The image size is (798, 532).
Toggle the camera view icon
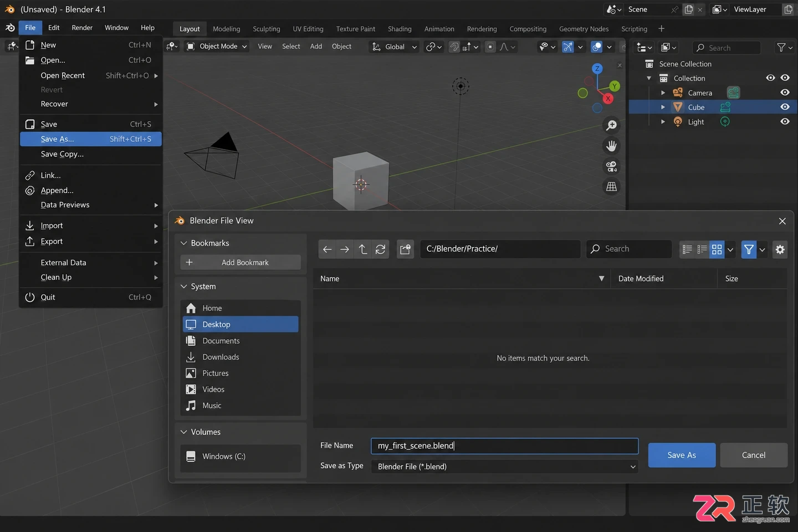tap(612, 166)
